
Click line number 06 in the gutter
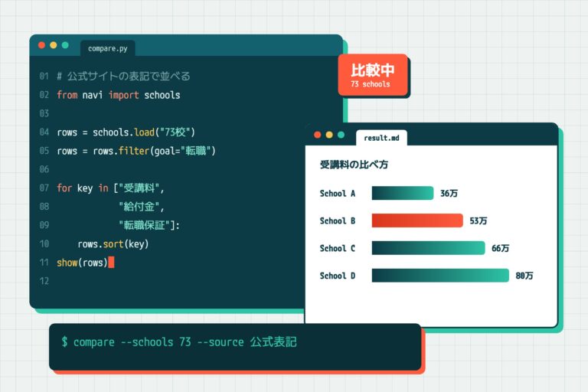[x=44, y=169]
